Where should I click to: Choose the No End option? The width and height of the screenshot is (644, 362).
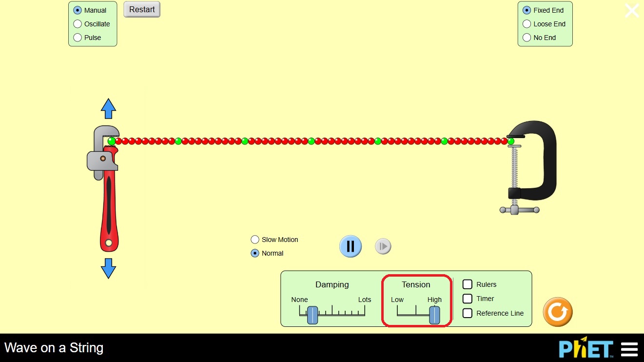coord(527,38)
